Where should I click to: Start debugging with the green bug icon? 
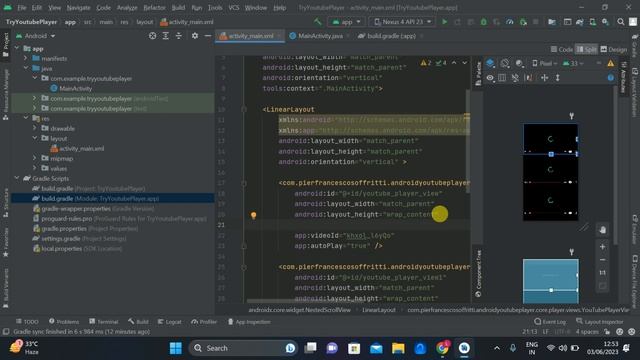pos(483,22)
